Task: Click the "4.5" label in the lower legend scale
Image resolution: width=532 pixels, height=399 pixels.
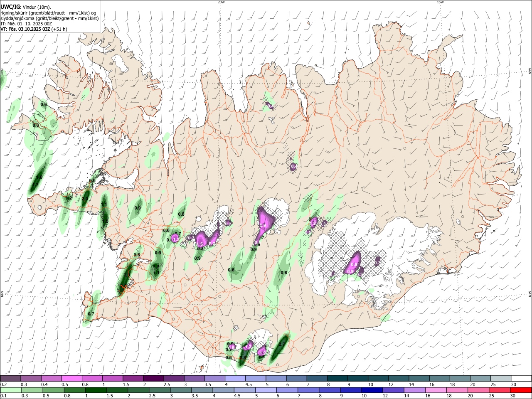Action: [x=236, y=396]
